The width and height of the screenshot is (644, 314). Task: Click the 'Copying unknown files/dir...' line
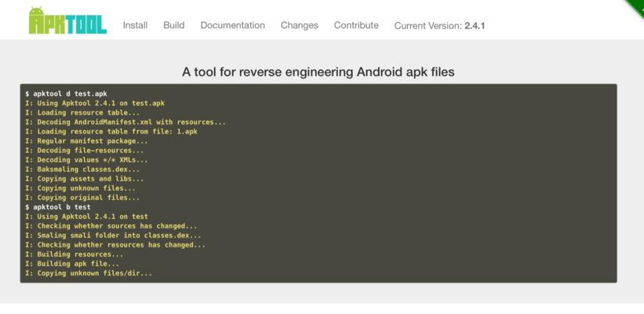click(89, 273)
